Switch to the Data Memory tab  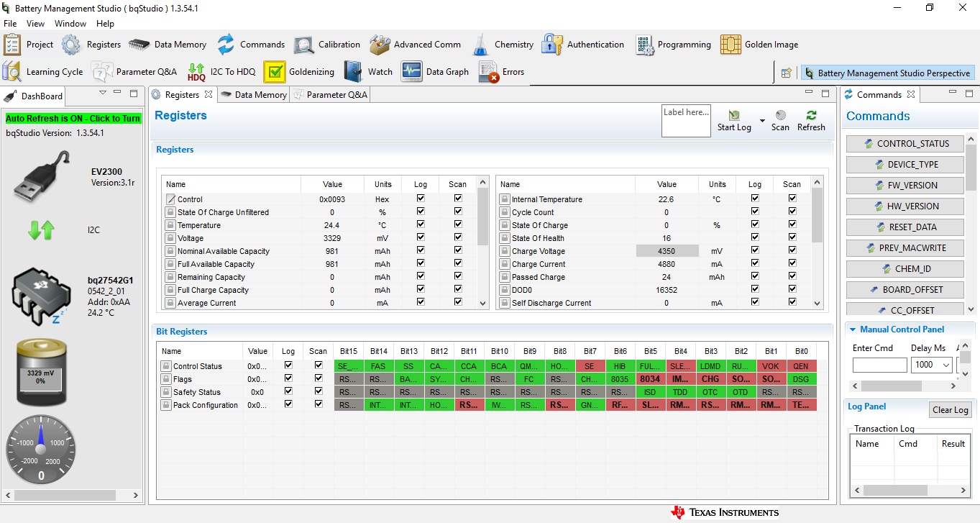coord(253,94)
